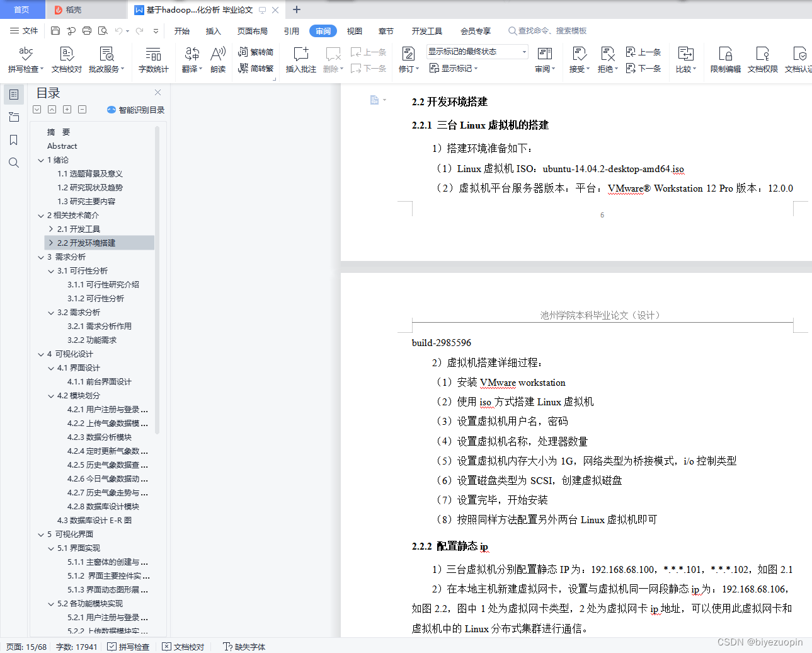Click the 字数: 17941 word count indicator
812x653 pixels.
click(x=77, y=647)
